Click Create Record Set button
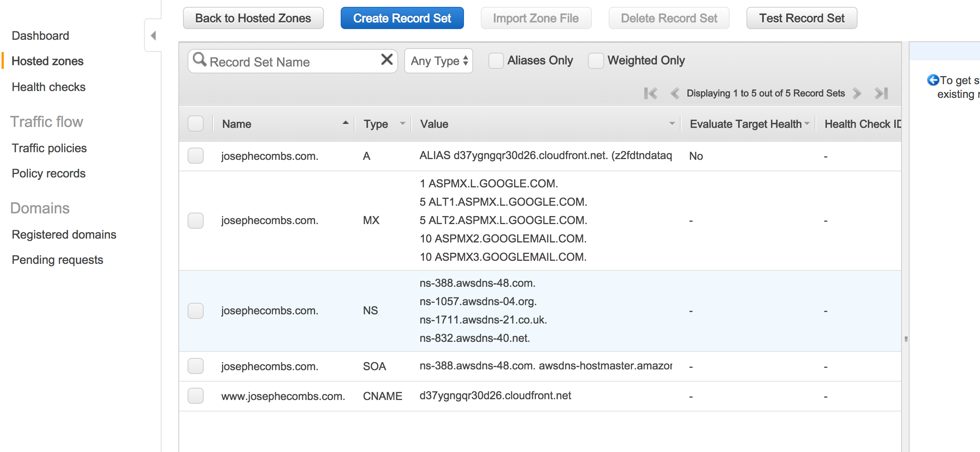This screenshot has width=980, height=452. pos(402,18)
